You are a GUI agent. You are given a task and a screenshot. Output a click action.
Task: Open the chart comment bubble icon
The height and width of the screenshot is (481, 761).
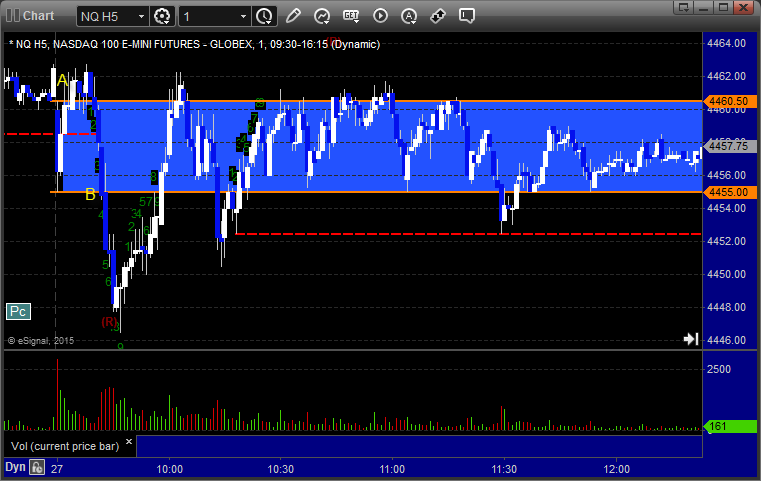click(466, 16)
